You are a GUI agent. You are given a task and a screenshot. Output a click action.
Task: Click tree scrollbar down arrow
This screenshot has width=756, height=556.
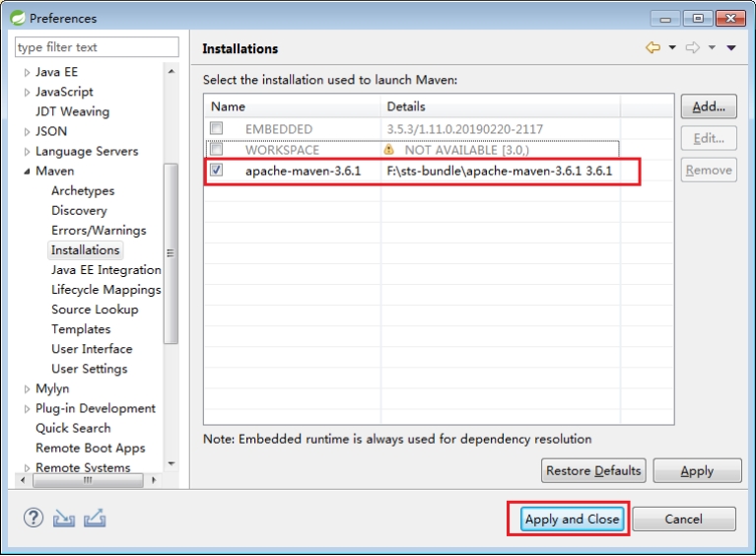172,463
